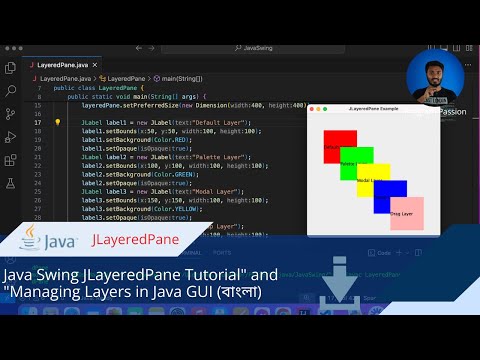Click label1.setBackground(Color.RED) line
The width and height of the screenshot is (480, 360).
coord(137,140)
